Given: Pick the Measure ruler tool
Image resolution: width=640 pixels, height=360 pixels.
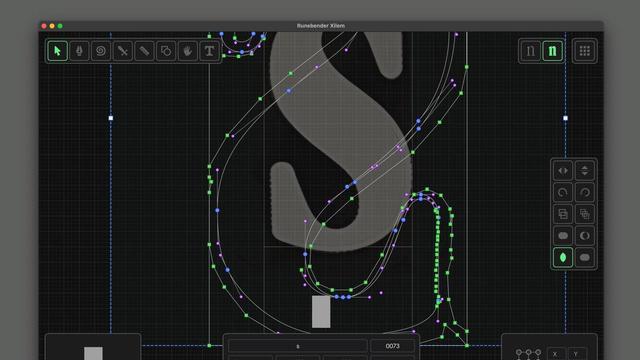Looking at the screenshot, I should (144, 51).
